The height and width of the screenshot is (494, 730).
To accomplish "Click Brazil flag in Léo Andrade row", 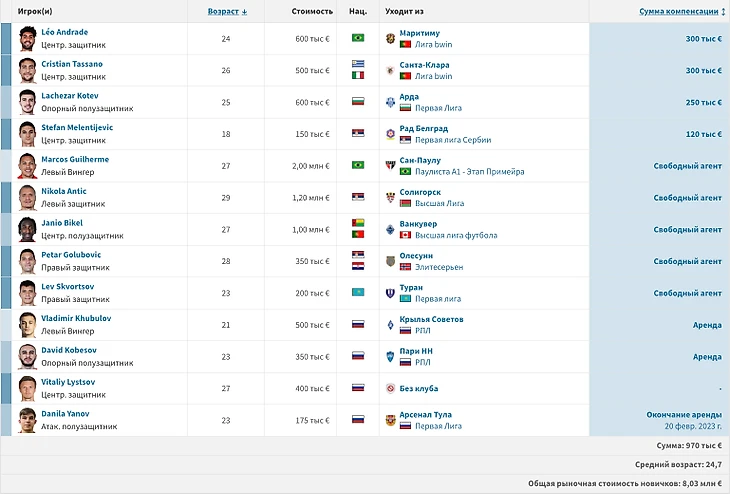I will pos(358,38).
